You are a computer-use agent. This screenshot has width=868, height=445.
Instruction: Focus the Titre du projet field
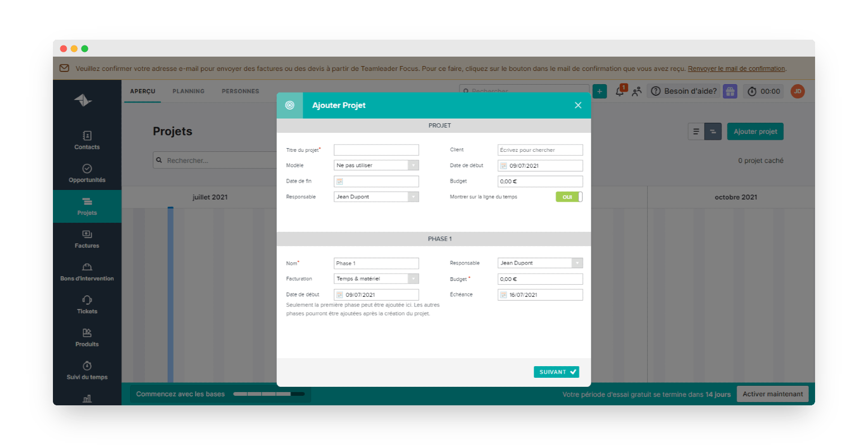point(376,150)
